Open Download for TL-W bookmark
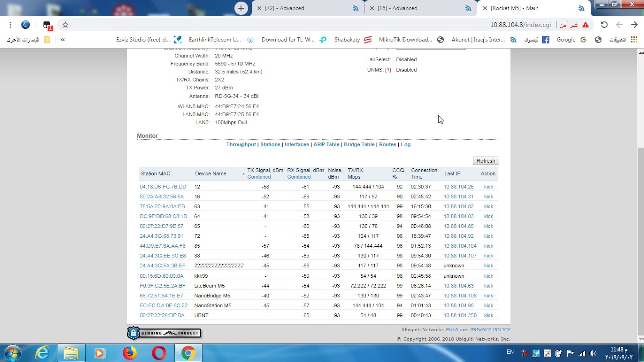 (x=294, y=40)
